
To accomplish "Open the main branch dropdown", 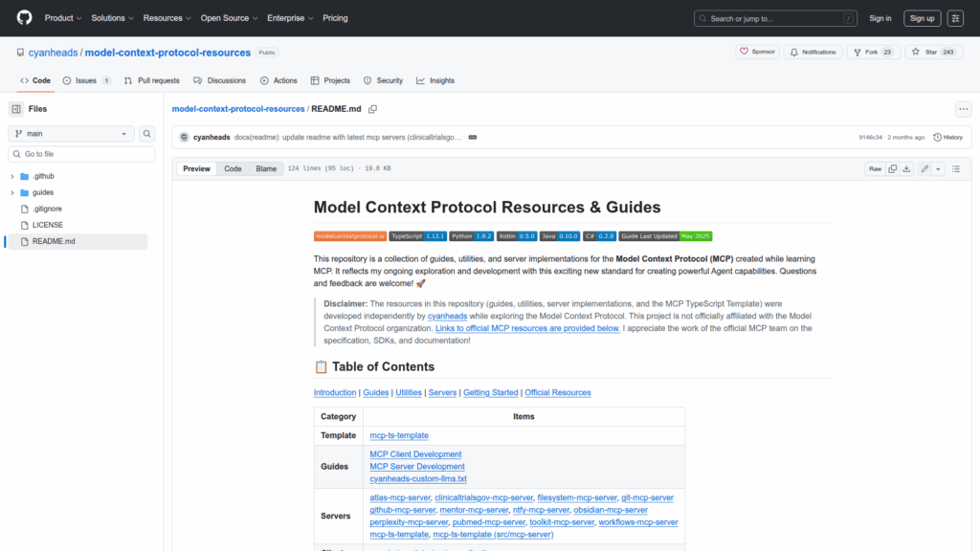I will tap(72, 134).
